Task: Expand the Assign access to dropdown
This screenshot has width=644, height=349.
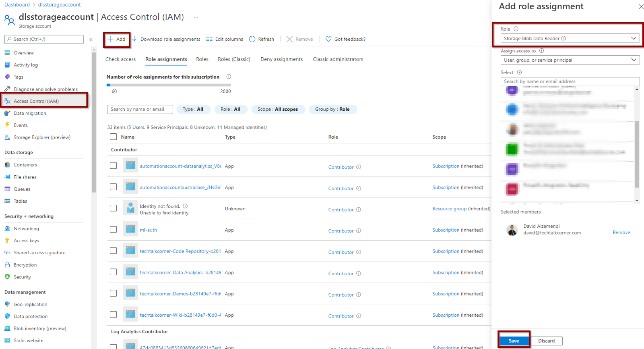Action: tap(570, 60)
